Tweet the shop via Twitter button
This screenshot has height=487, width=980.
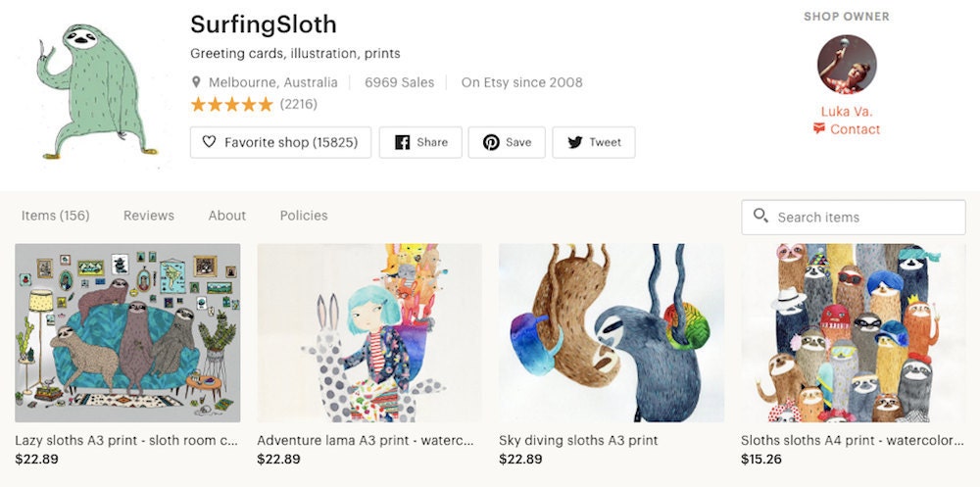coord(593,142)
